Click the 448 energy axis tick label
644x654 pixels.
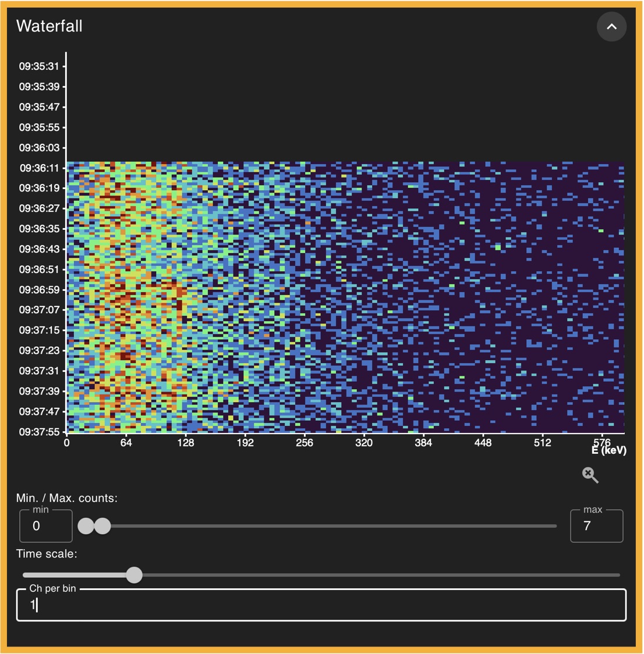[483, 443]
